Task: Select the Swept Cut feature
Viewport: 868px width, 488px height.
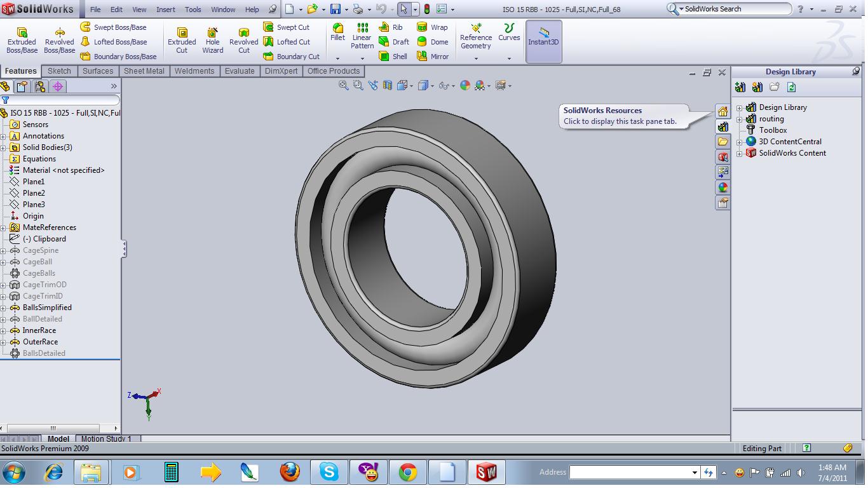Action: (x=287, y=27)
